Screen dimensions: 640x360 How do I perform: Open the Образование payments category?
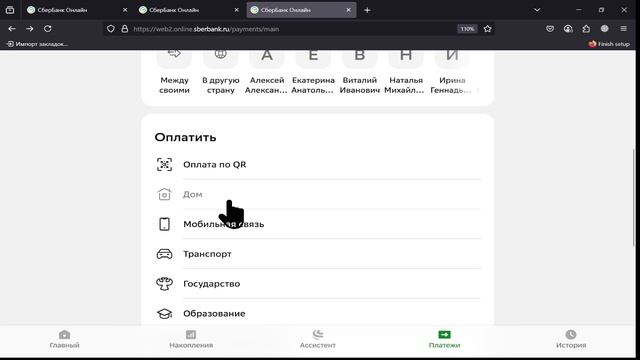click(318, 313)
